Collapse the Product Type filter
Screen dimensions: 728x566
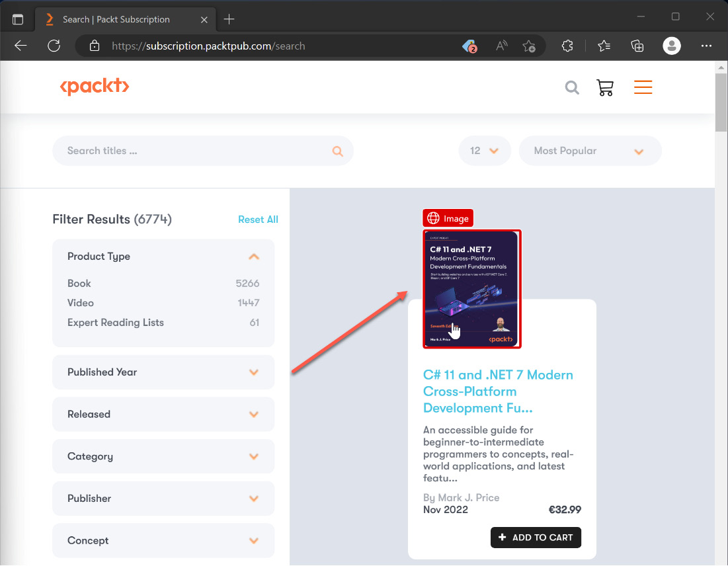pos(253,257)
